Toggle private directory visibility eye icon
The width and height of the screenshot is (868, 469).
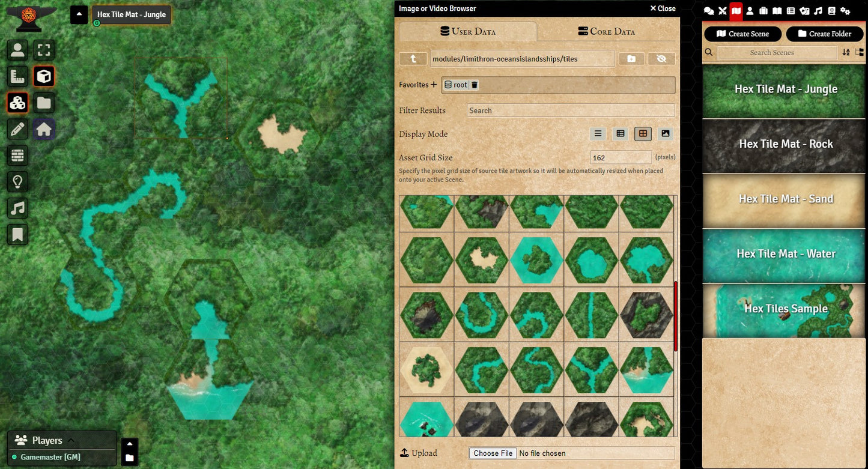[661, 59]
